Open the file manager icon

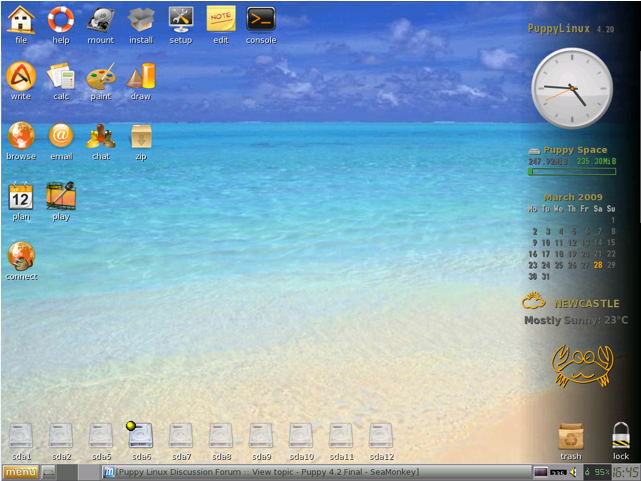coord(21,20)
